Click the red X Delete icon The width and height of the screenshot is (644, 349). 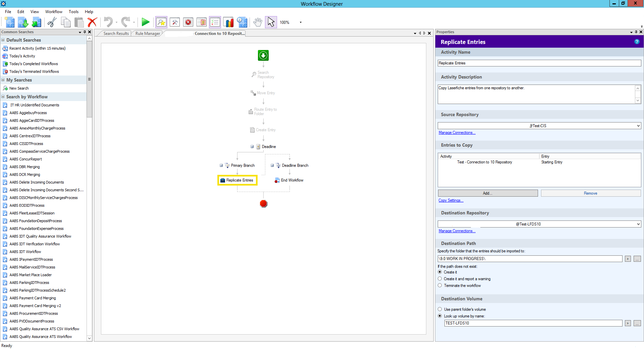point(92,22)
